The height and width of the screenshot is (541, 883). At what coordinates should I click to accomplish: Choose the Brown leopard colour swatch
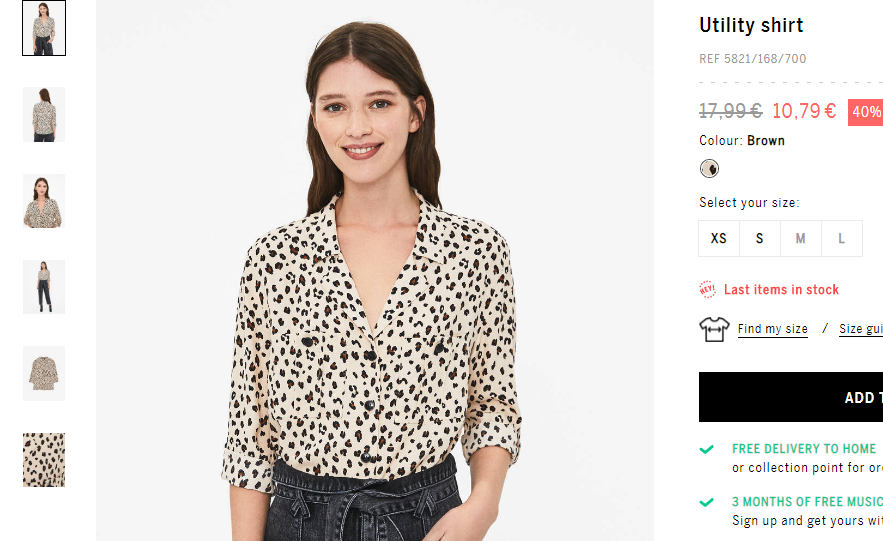tap(709, 168)
